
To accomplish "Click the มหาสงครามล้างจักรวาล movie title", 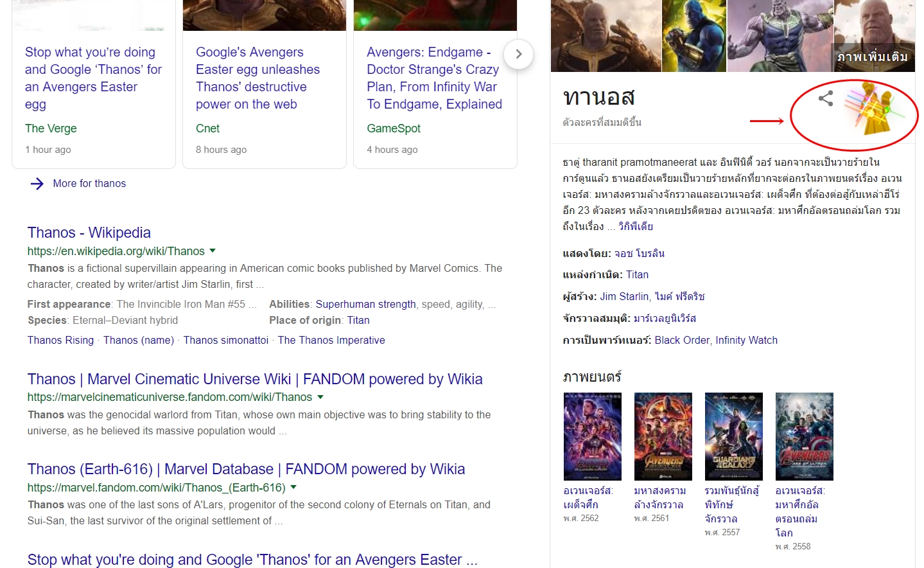I will [660, 497].
